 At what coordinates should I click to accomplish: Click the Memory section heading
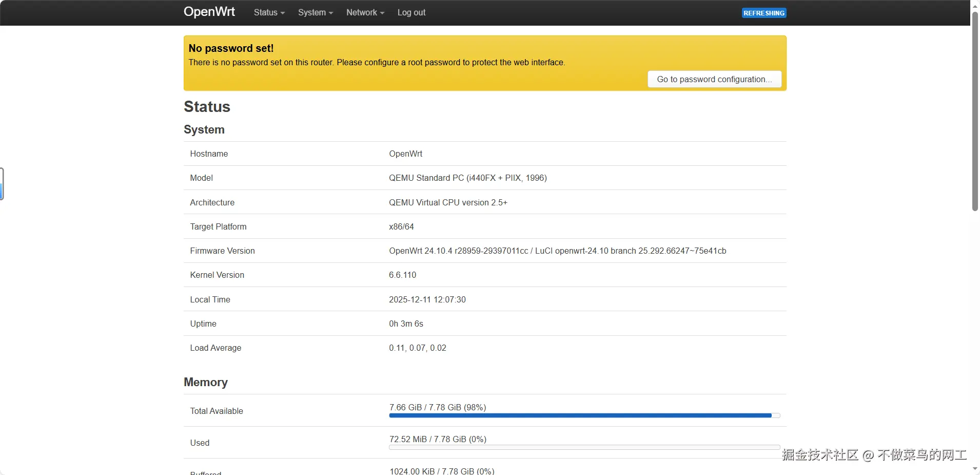point(206,382)
